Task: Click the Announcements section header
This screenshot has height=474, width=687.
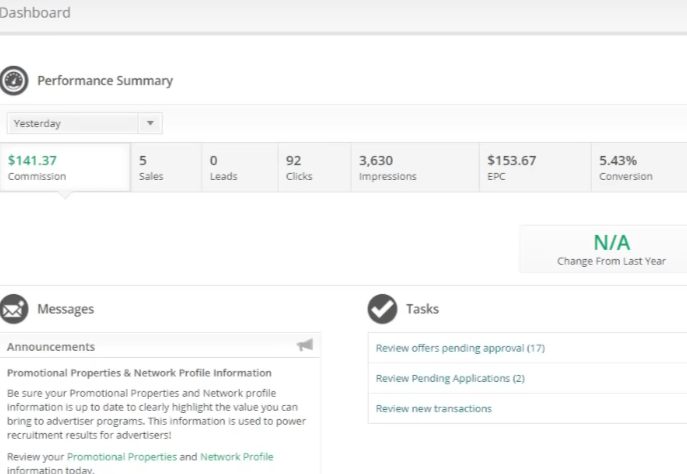Action: point(51,346)
